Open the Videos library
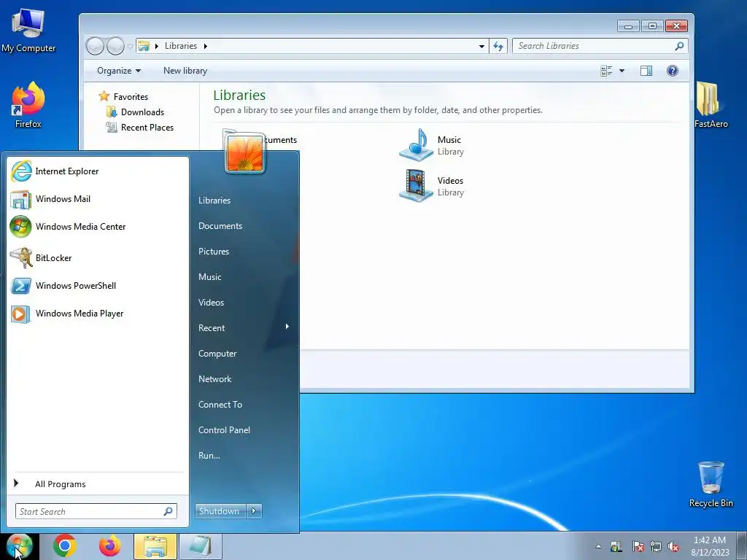The image size is (747, 560). click(432, 186)
